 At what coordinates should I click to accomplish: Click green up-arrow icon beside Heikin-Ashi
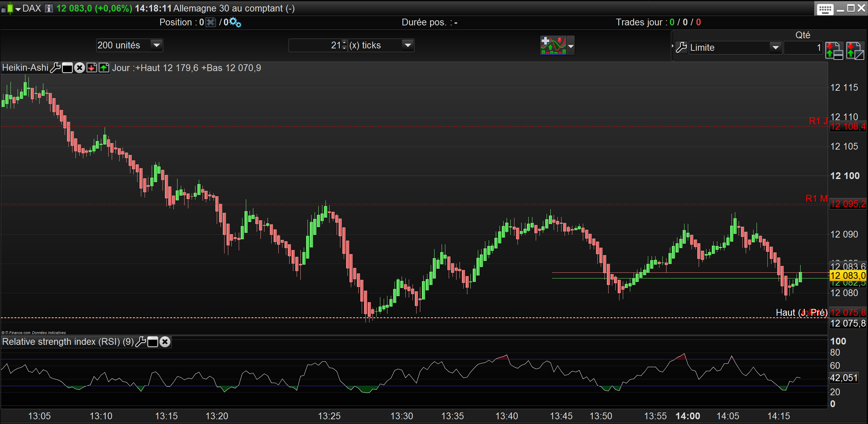tap(104, 68)
